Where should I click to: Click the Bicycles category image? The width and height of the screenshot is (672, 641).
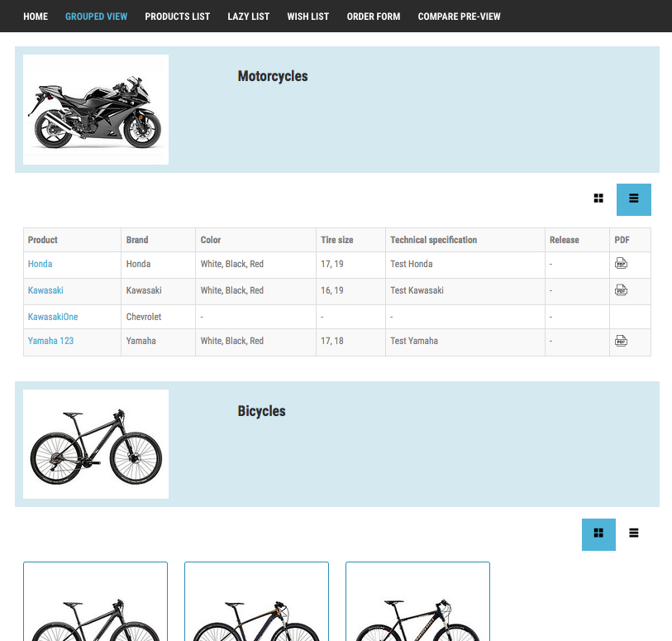click(x=96, y=444)
